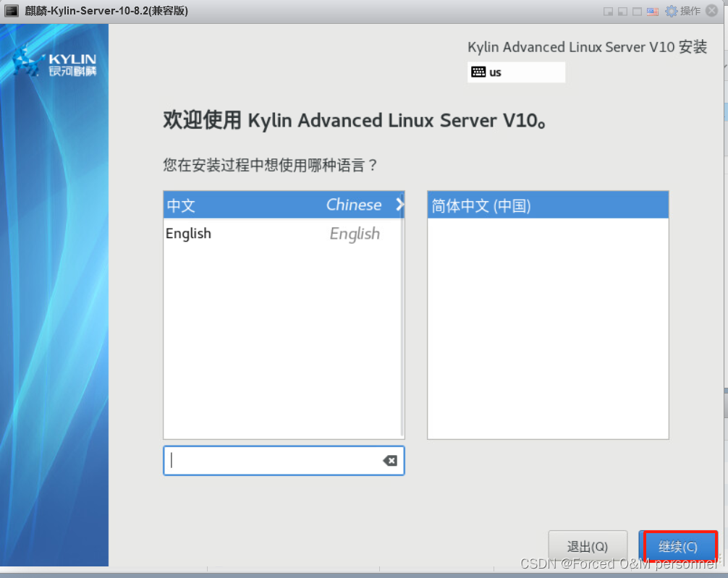
Task: Click the 继续(C) continue button
Action: click(x=678, y=546)
